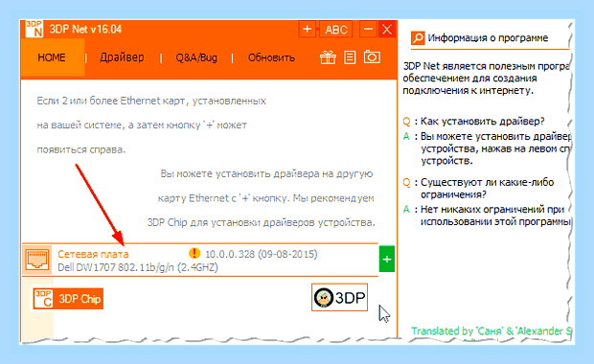Click question Существуют ли какие-либо ограничения?
The height and width of the screenshot is (364, 594).
pyautogui.click(x=487, y=189)
